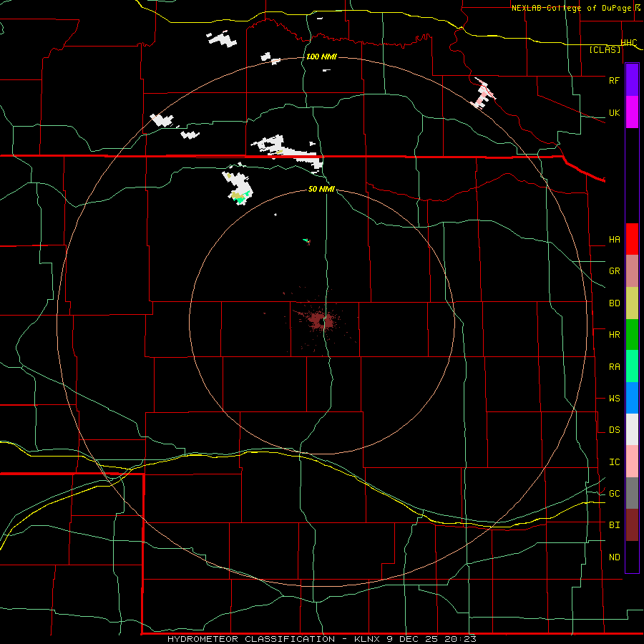Click the BD legend label
The width and height of the screenshot is (644, 644).
(614, 303)
